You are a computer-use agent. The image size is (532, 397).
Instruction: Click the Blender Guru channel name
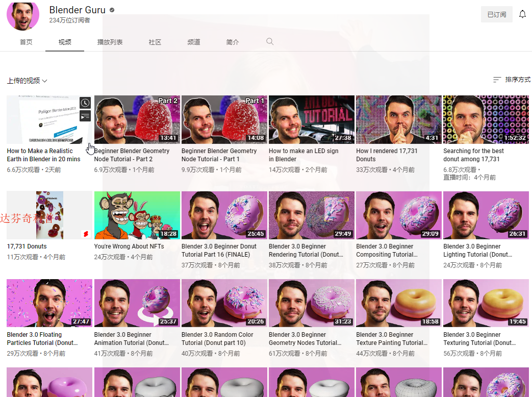tap(78, 10)
